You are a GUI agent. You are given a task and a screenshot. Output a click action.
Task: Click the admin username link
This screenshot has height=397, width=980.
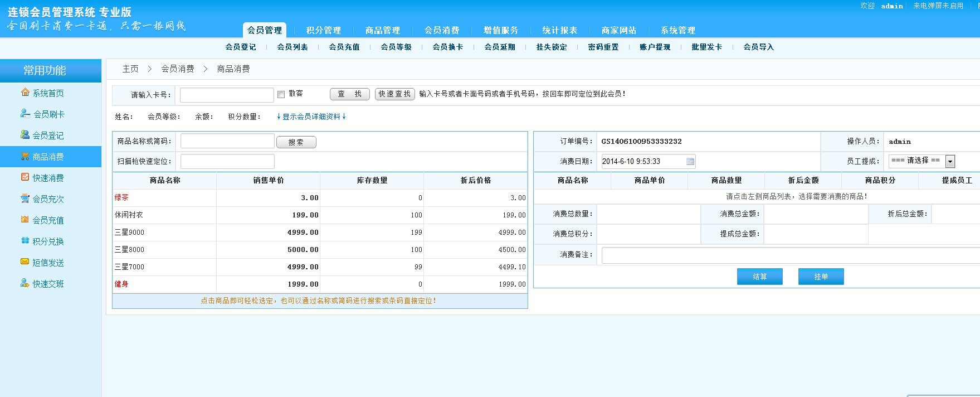coord(892,6)
